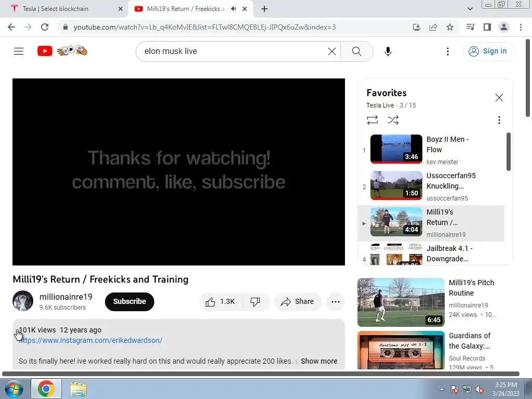
Task: Toggle shuffle playlist
Action: coord(393,120)
